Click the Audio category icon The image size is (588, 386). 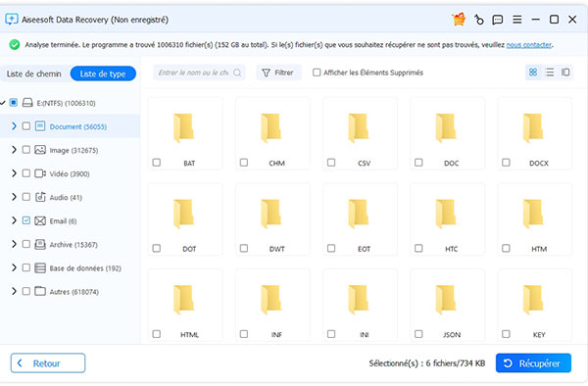[40, 197]
